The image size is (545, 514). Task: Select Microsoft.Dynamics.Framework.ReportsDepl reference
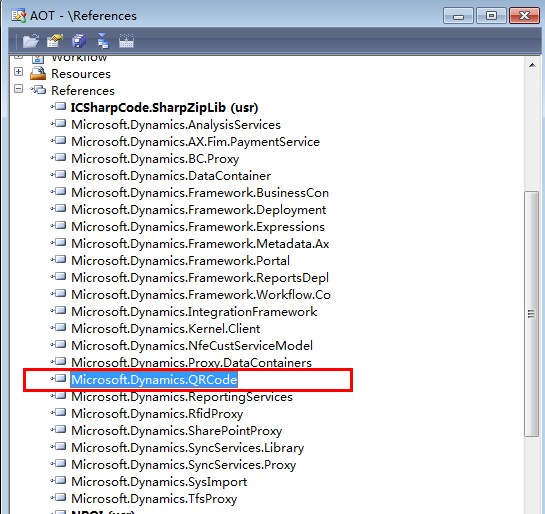200,278
